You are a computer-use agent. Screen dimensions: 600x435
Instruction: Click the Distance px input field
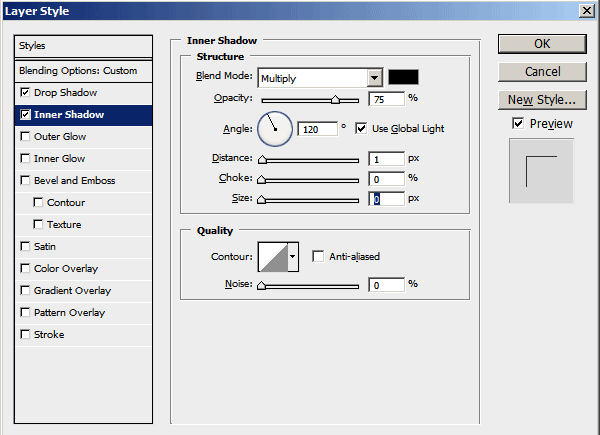[386, 159]
